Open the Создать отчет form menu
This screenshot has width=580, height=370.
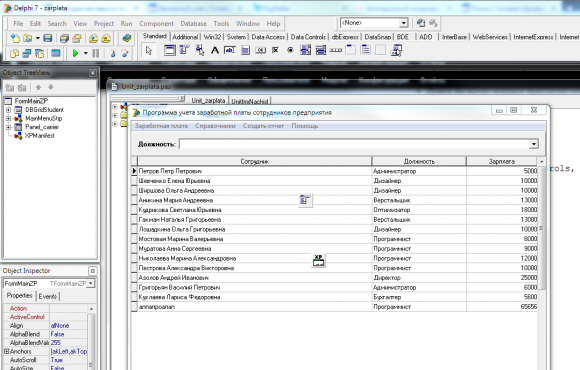point(263,126)
